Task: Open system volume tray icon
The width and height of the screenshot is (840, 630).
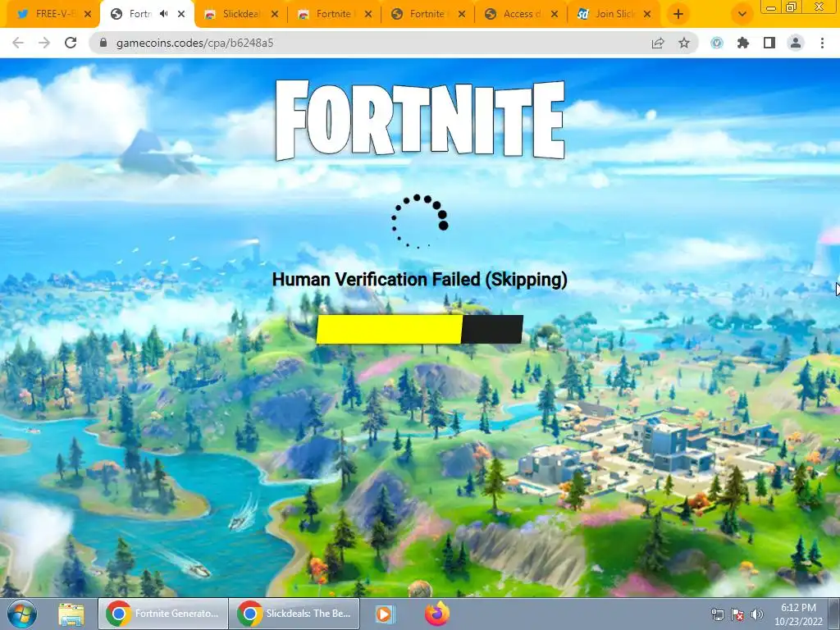Action: click(x=757, y=614)
